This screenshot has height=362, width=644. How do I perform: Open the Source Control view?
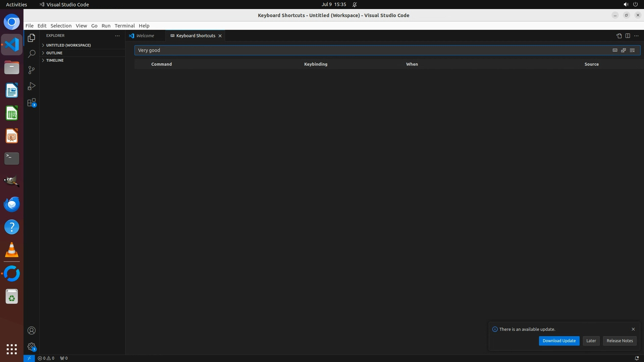coord(32,70)
